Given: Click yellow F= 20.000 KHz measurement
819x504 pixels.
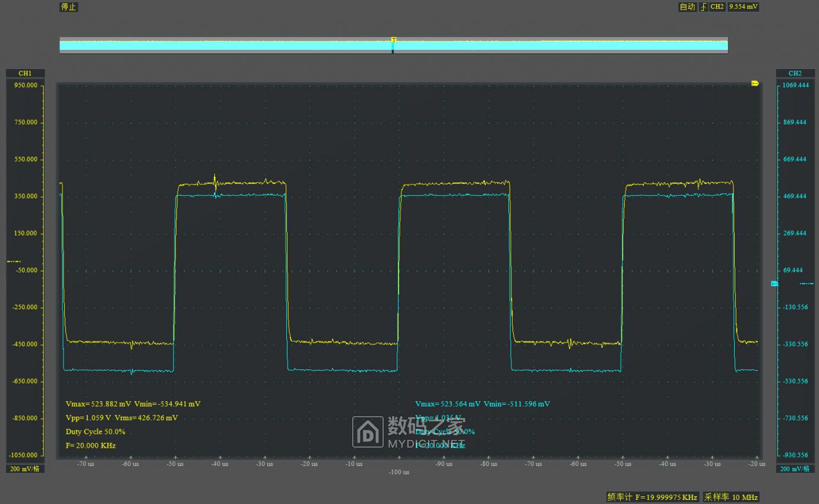Looking at the screenshot, I should click(x=90, y=445).
